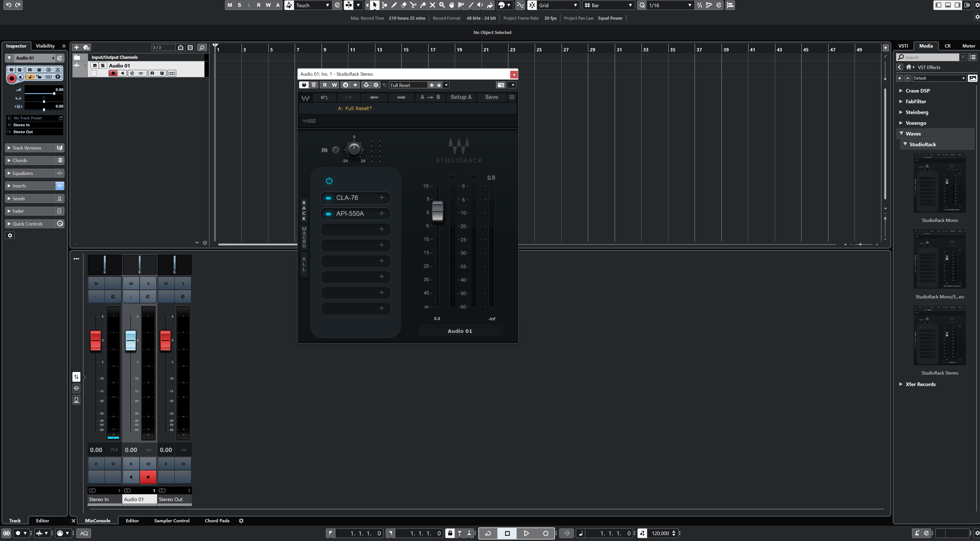980x541 pixels.
Task: Bypass the CLA-76 plugin slot
Action: pyautogui.click(x=328, y=198)
